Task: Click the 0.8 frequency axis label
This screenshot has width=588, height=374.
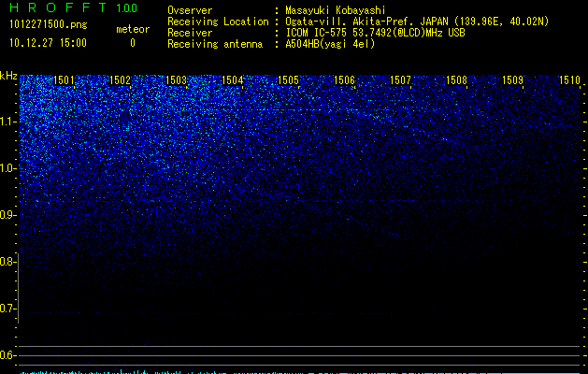Action: coord(7,262)
